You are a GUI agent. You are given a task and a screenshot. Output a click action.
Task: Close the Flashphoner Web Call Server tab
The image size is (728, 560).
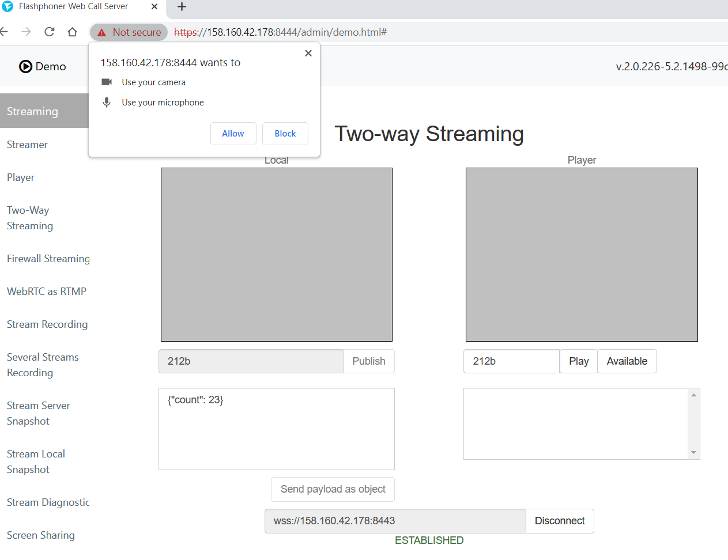154,7
